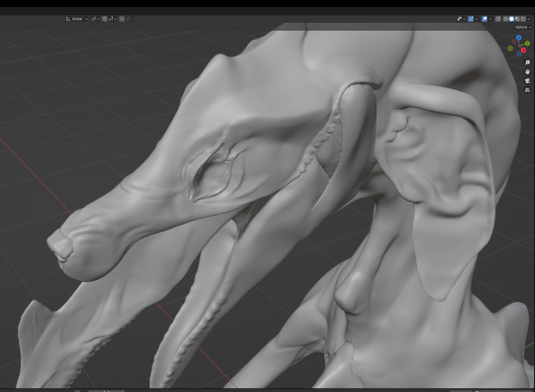The image size is (535, 392).
Task: Switch perspective/orthographic view grid icon
Action: pos(527,90)
